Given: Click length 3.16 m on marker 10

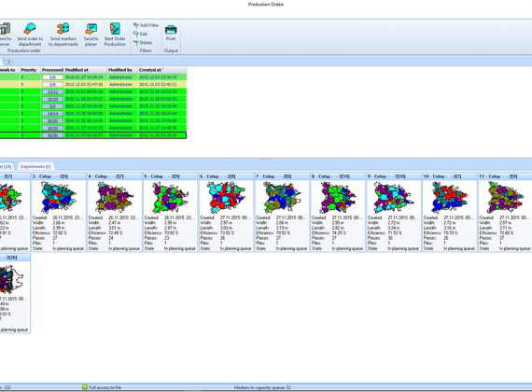Looking at the screenshot, I should coord(449,228).
